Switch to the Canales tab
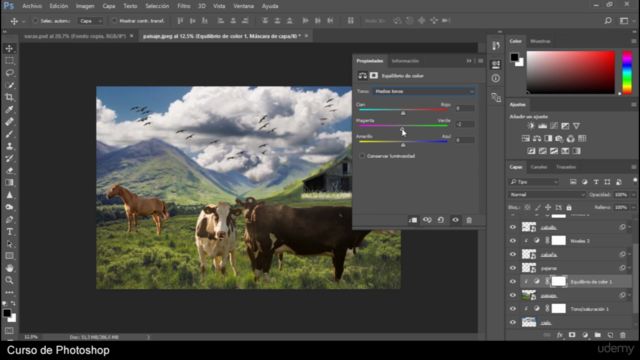 (538, 167)
